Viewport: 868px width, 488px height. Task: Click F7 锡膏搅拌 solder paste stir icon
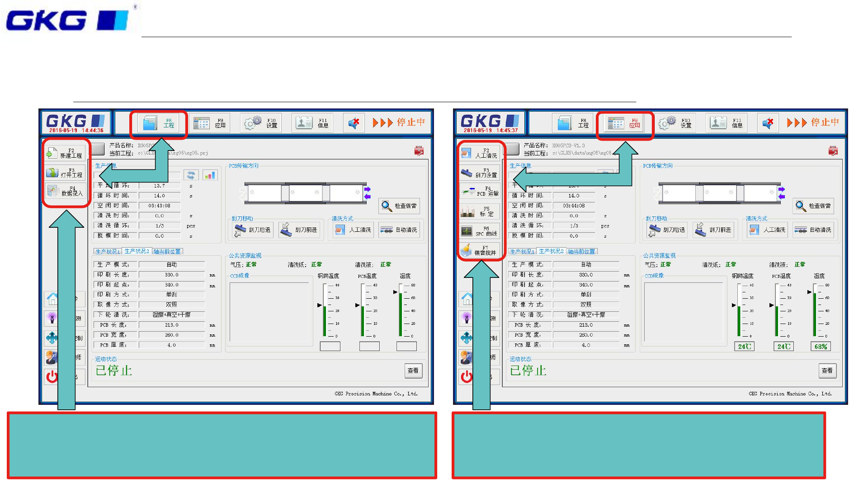479,250
